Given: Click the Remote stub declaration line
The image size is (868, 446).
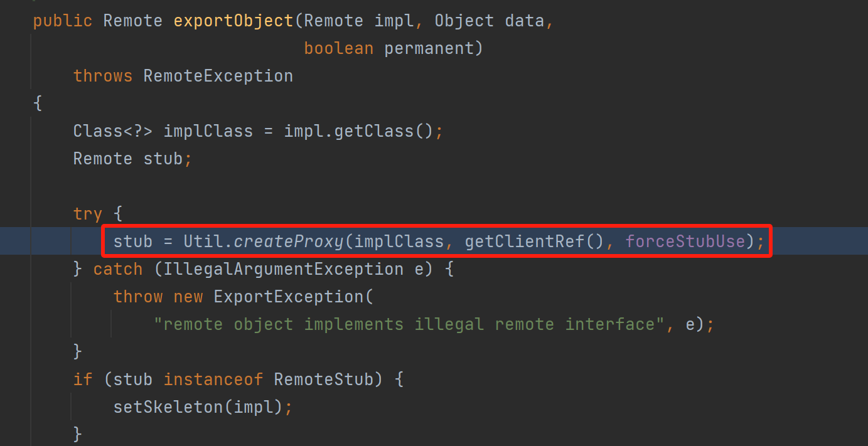Looking at the screenshot, I should pos(132,159).
